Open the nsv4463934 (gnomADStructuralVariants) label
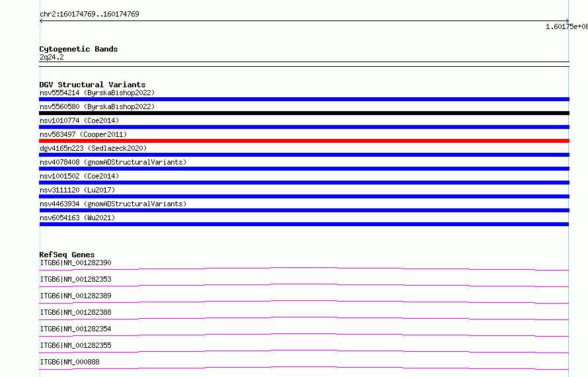The width and height of the screenshot is (588, 377). (x=113, y=204)
